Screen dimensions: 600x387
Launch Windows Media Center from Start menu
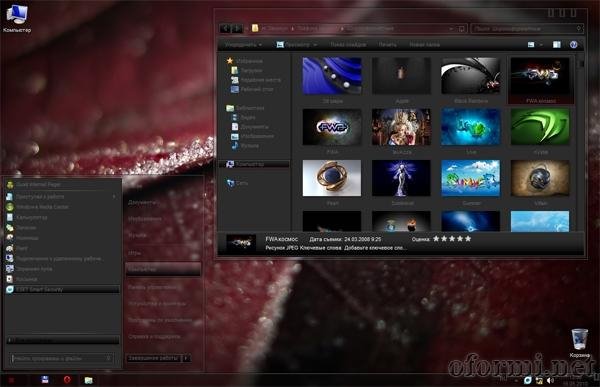[42, 207]
